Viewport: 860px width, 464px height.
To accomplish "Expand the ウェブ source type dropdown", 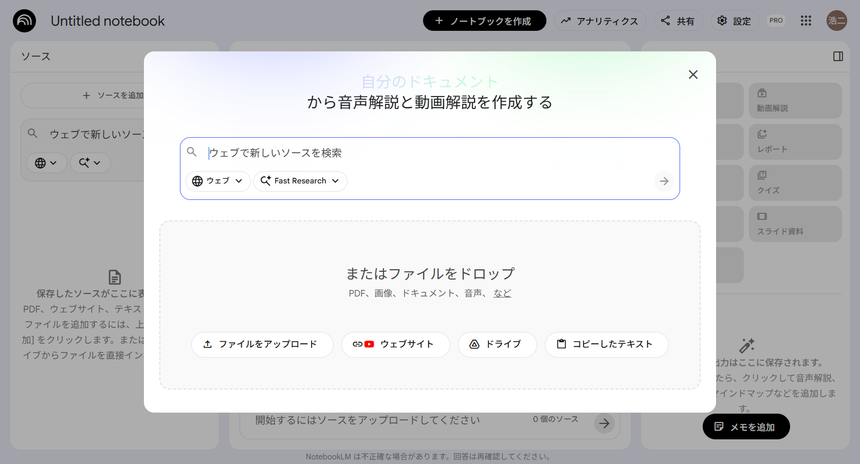I will pos(217,181).
